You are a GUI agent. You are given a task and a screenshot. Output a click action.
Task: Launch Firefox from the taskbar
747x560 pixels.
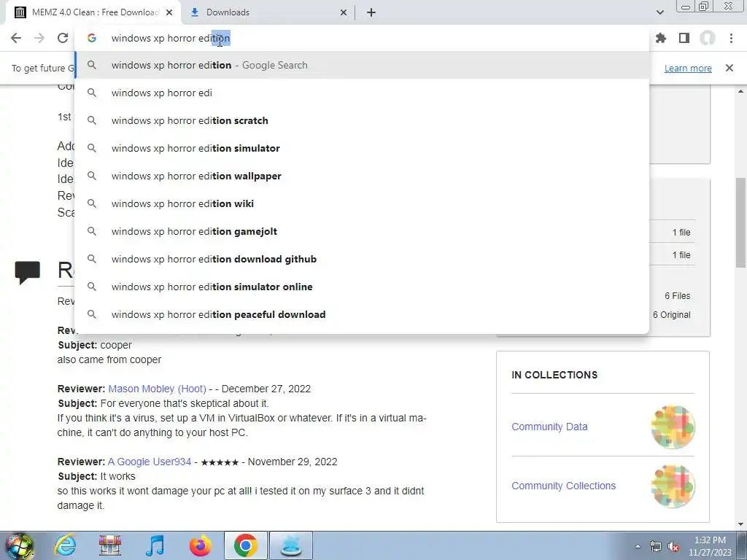(x=201, y=545)
